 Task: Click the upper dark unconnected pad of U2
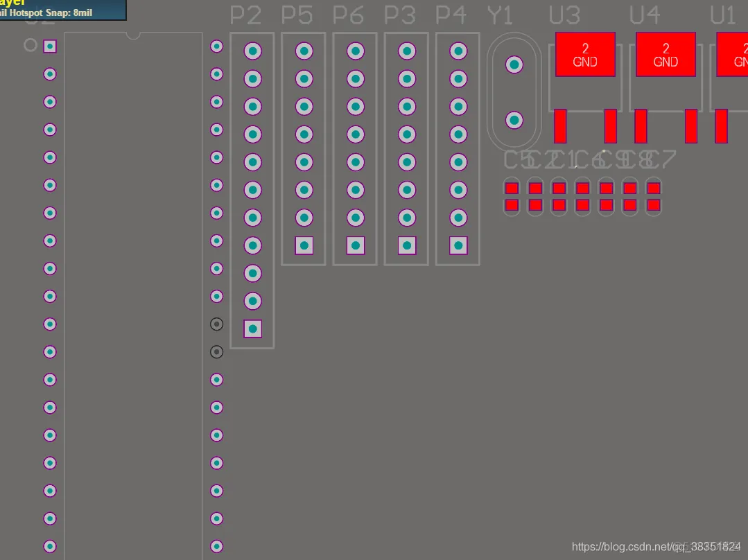point(216,324)
